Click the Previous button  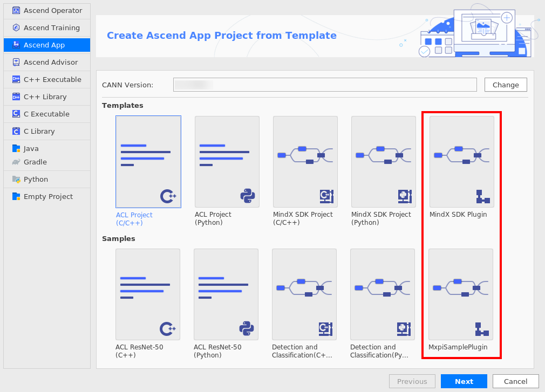412,381
